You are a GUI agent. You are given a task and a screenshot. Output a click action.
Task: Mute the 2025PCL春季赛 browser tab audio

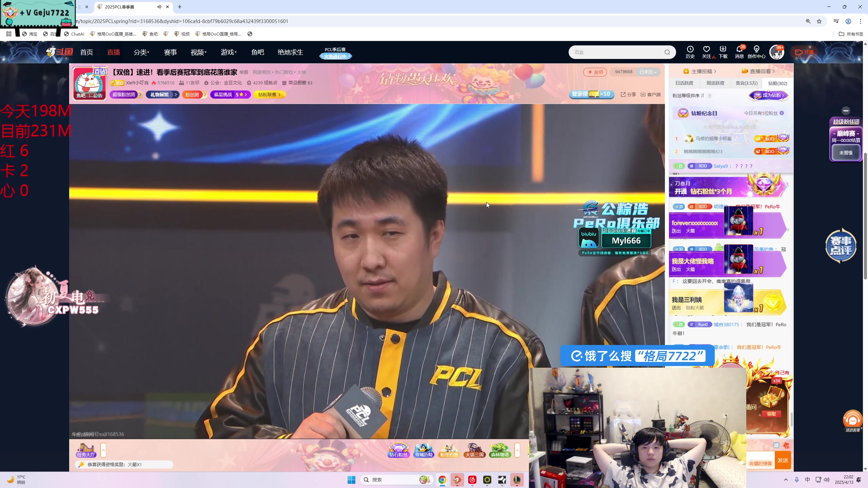click(x=159, y=7)
